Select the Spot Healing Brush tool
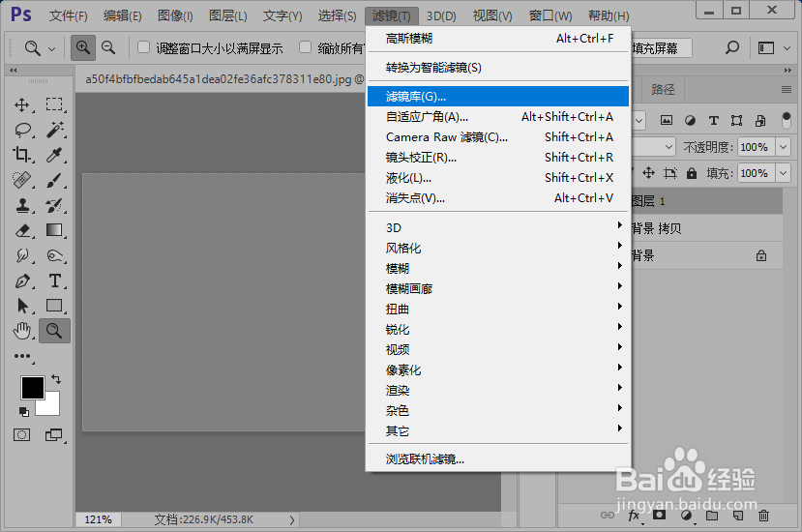The height and width of the screenshot is (532, 802). (x=21, y=180)
